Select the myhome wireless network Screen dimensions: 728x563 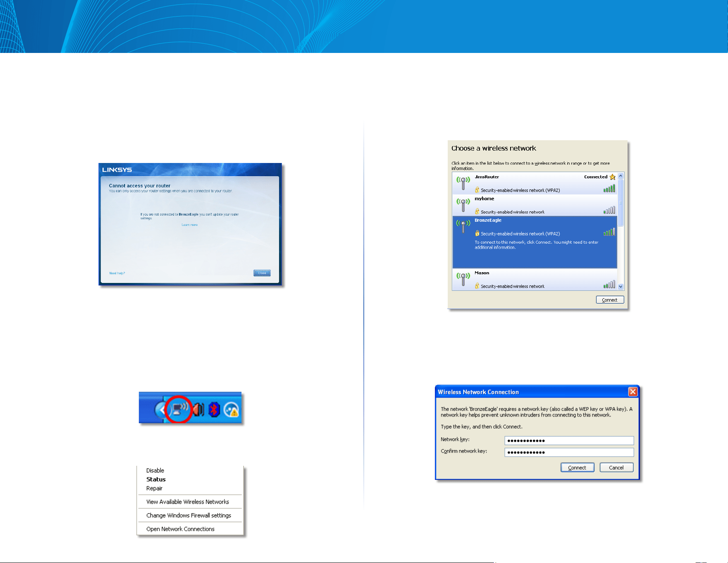coord(535,205)
